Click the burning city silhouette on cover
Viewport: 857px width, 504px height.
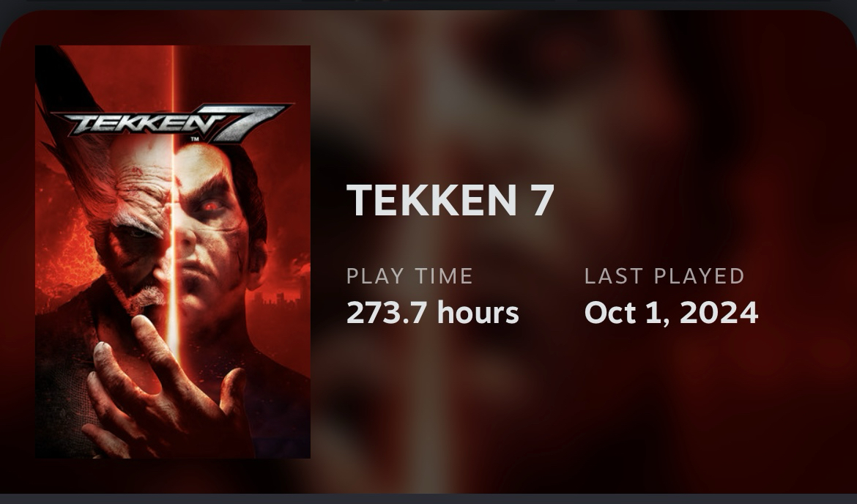click(279, 298)
